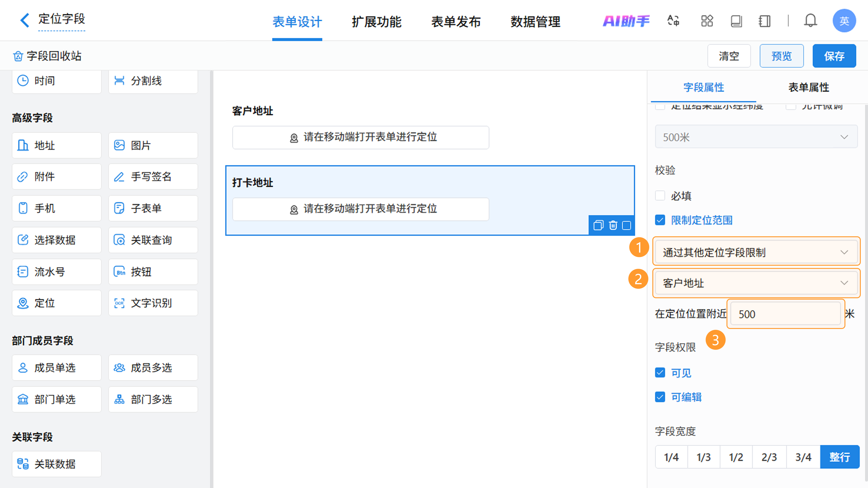This screenshot has height=488, width=868.
Task: Open the 字段回收站 recycle bin
Action: pyautogui.click(x=47, y=56)
